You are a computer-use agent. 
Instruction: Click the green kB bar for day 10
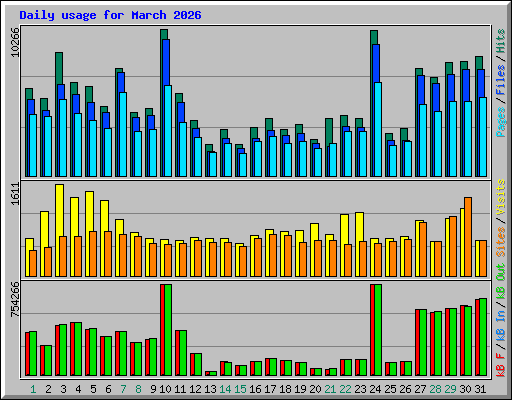click(168, 330)
